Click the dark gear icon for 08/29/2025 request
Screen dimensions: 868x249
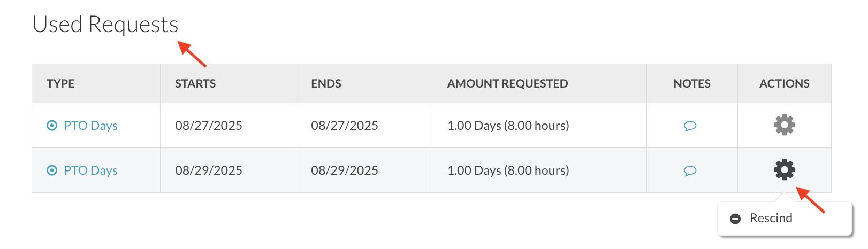click(x=784, y=169)
